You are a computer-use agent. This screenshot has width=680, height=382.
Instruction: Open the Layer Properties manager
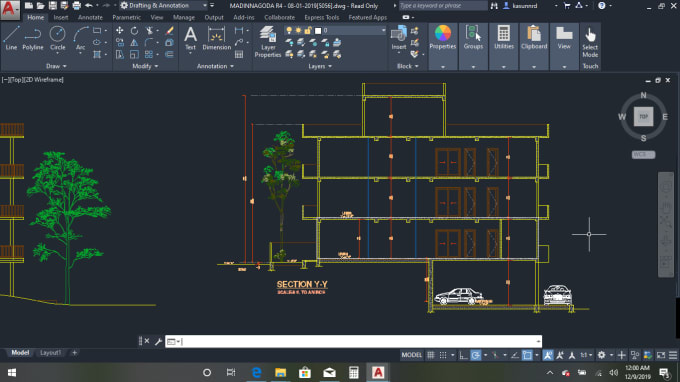(268, 42)
